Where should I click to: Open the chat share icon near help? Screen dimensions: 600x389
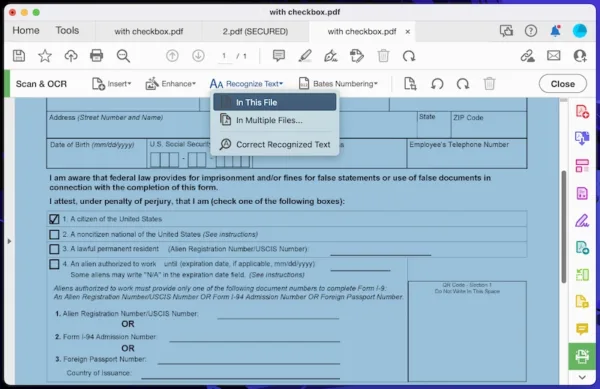(x=506, y=31)
